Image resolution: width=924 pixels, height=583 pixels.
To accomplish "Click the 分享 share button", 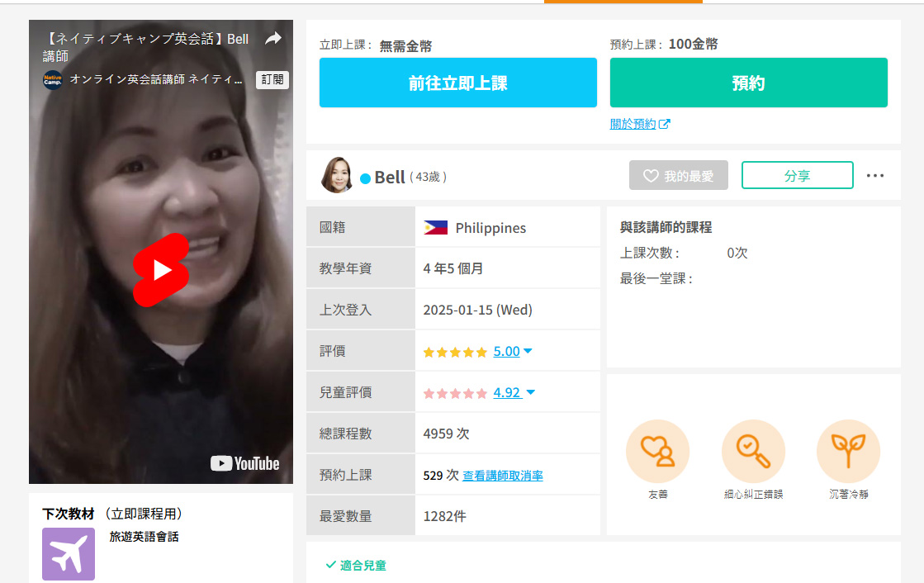I will coord(797,175).
